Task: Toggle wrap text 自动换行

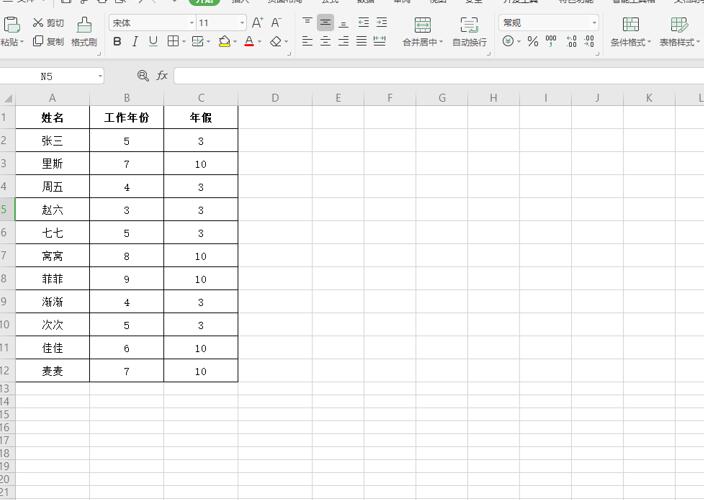Action: tap(469, 31)
